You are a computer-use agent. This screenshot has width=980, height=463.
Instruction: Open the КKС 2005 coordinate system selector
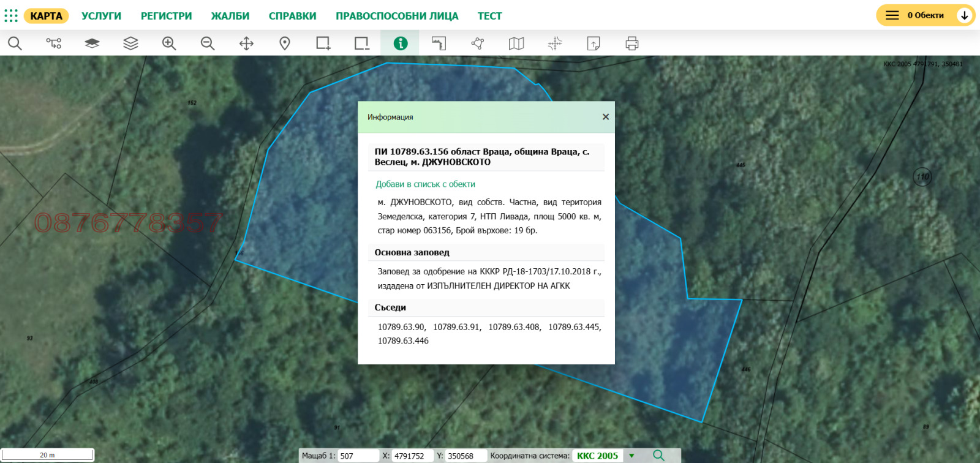(597, 456)
